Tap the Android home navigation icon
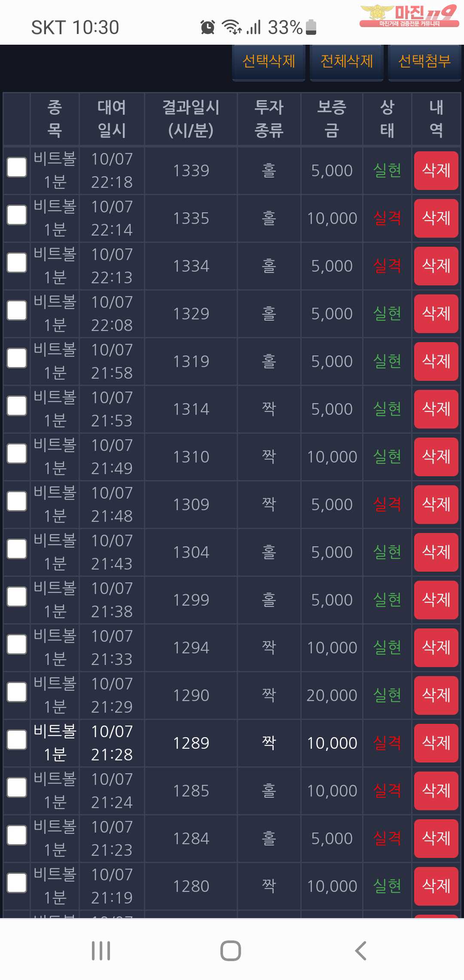This screenshot has width=464, height=980. tap(231, 951)
